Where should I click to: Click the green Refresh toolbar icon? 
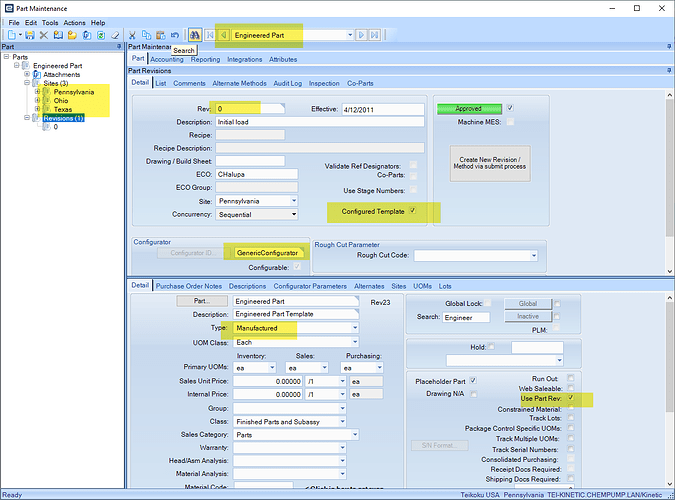click(101, 35)
